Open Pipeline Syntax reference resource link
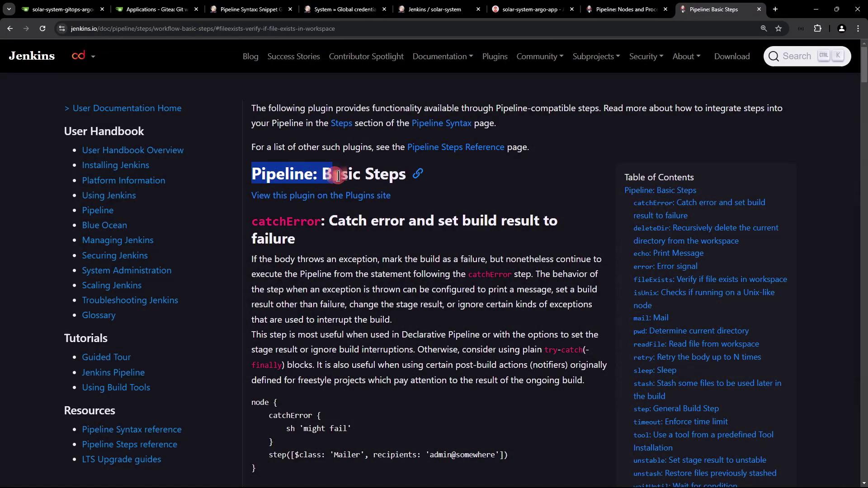868x488 pixels. [x=132, y=429]
